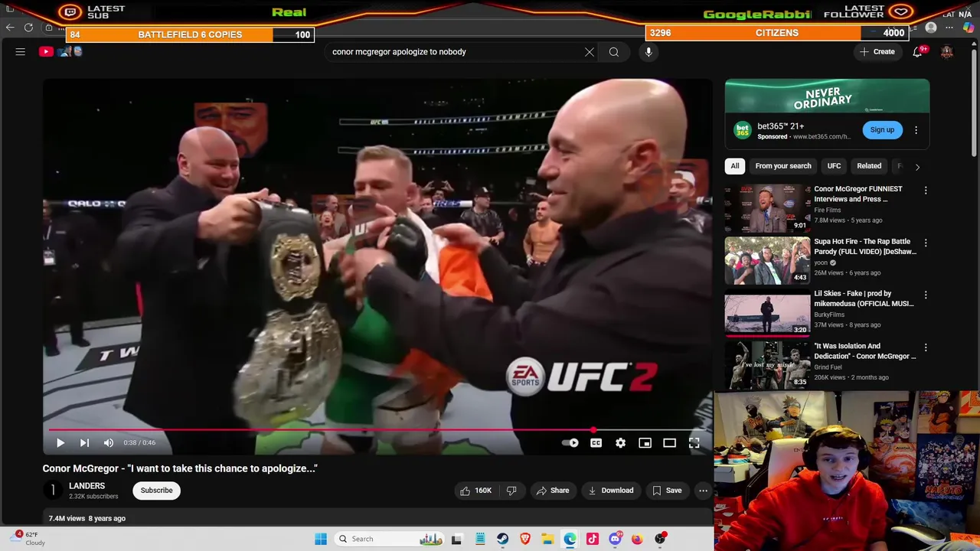Open the weather widget showing Cloudy
The image size is (980, 551).
(28, 539)
